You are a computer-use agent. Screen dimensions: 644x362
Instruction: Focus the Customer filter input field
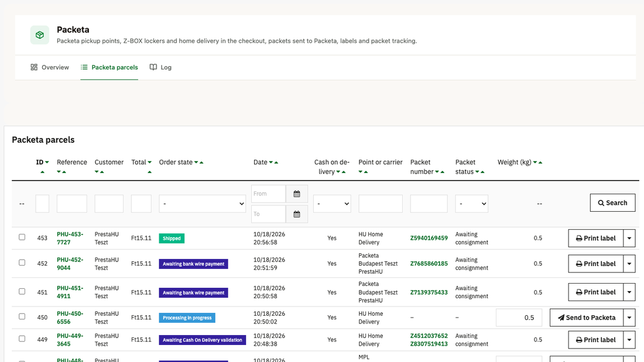[109, 204]
